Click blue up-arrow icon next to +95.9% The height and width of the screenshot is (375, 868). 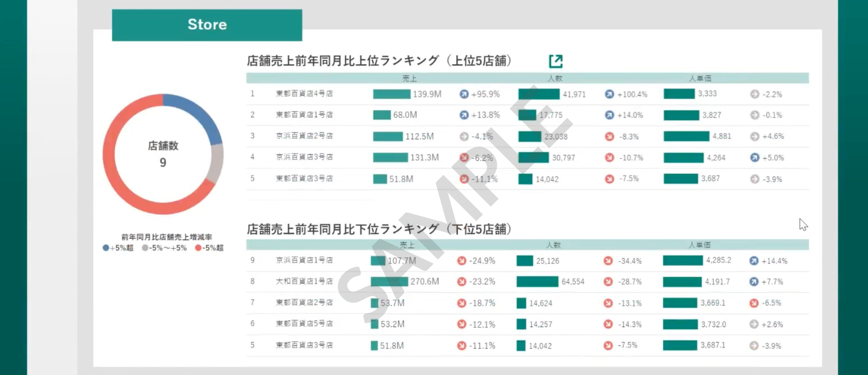click(x=464, y=94)
